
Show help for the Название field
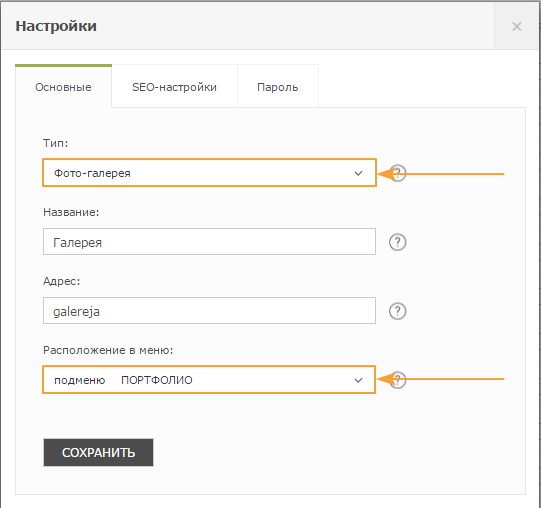pyautogui.click(x=398, y=242)
